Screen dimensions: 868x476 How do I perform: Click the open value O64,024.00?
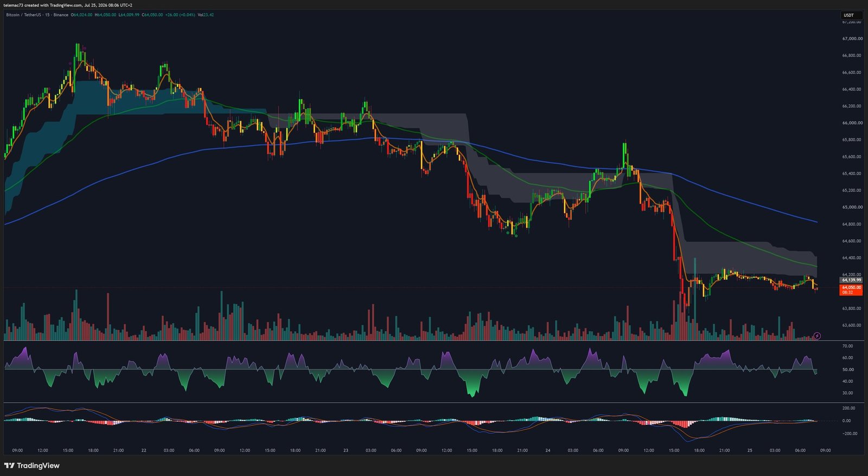click(x=82, y=15)
